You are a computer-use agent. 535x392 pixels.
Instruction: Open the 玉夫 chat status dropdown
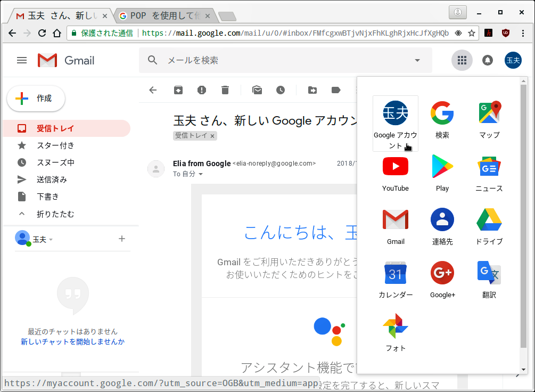(51, 240)
